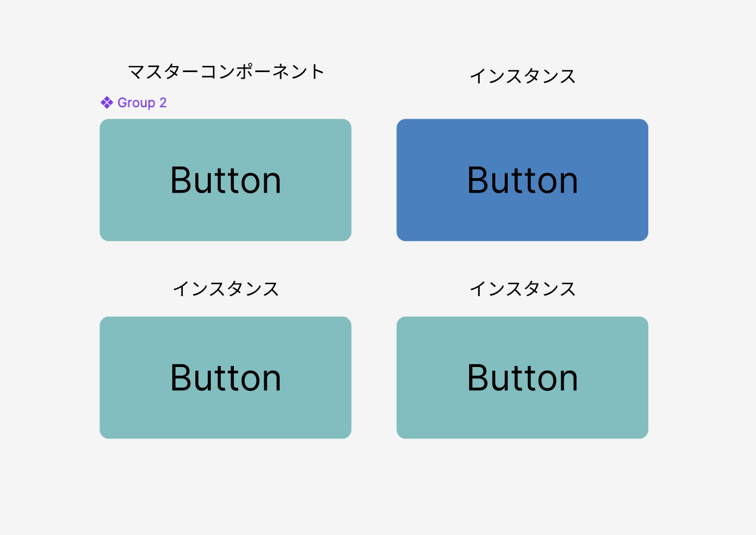This screenshot has height=535, width=756.
Task: Select インスタンス label above the blue button
Action: (523, 76)
